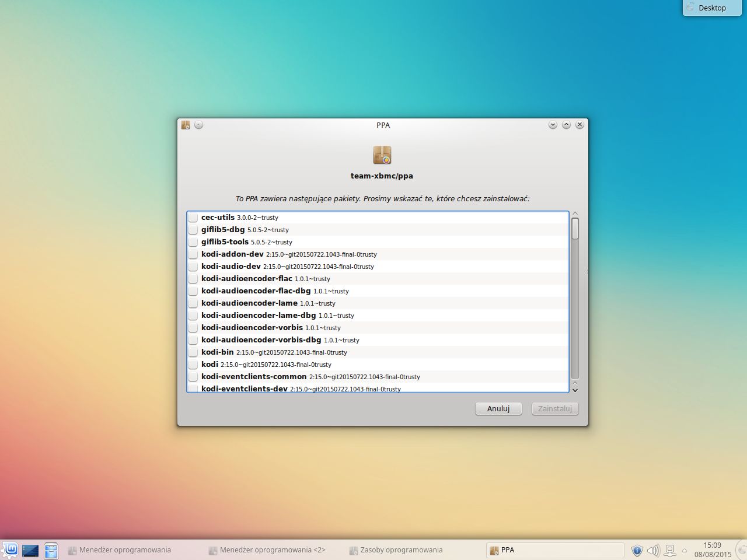Maximize the PPA window
This screenshot has height=560, width=747.
click(566, 125)
